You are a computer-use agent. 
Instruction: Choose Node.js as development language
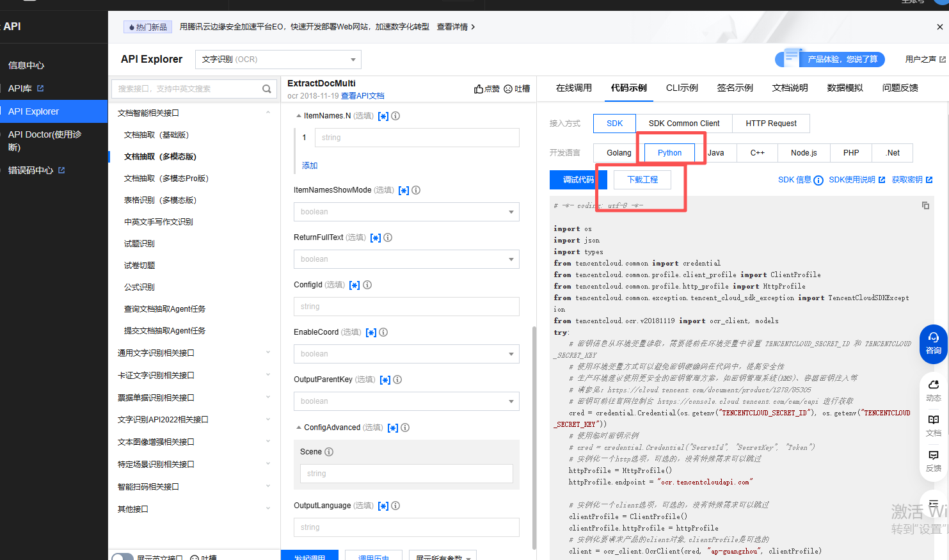pyautogui.click(x=804, y=153)
